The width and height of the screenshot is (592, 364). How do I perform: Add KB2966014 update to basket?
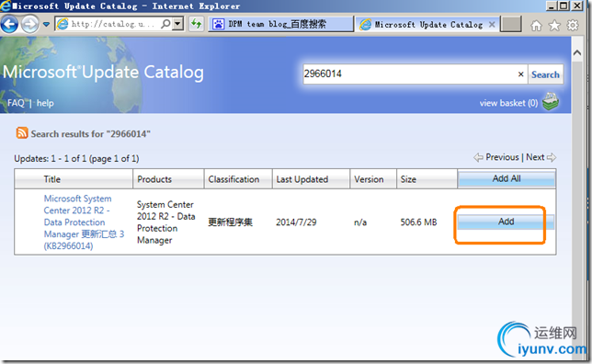point(506,222)
